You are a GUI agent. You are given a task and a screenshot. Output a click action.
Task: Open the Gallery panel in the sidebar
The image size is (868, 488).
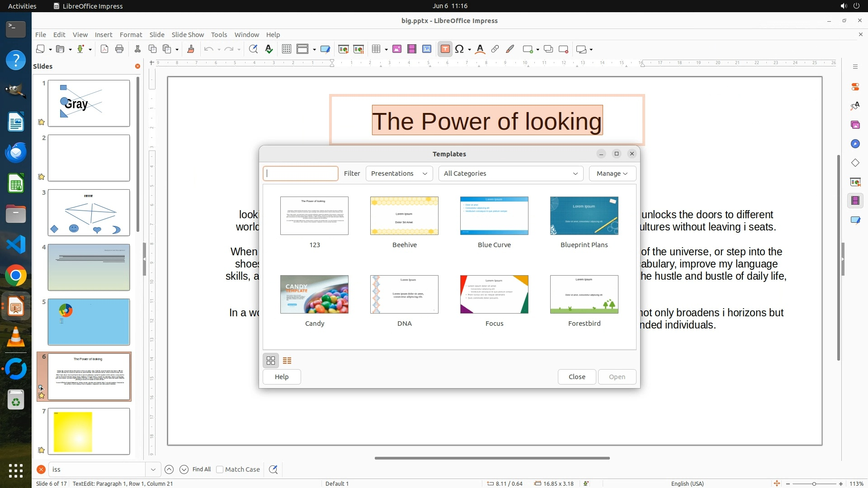[x=855, y=125]
